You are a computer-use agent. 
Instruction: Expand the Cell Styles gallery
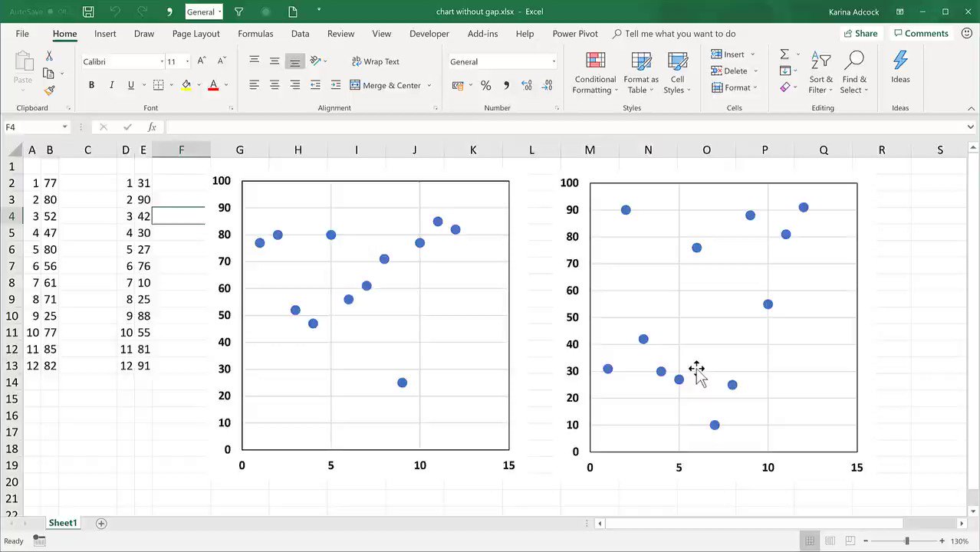click(x=676, y=73)
